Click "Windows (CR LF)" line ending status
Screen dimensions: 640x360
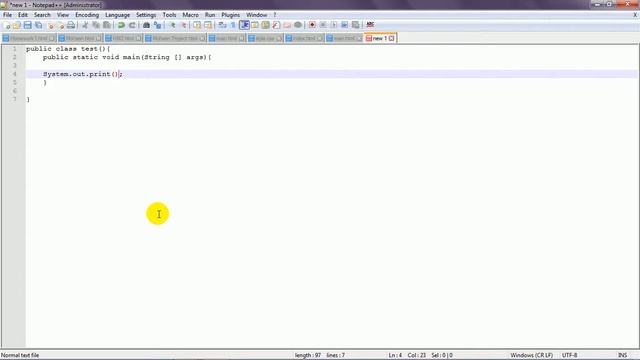click(531, 355)
